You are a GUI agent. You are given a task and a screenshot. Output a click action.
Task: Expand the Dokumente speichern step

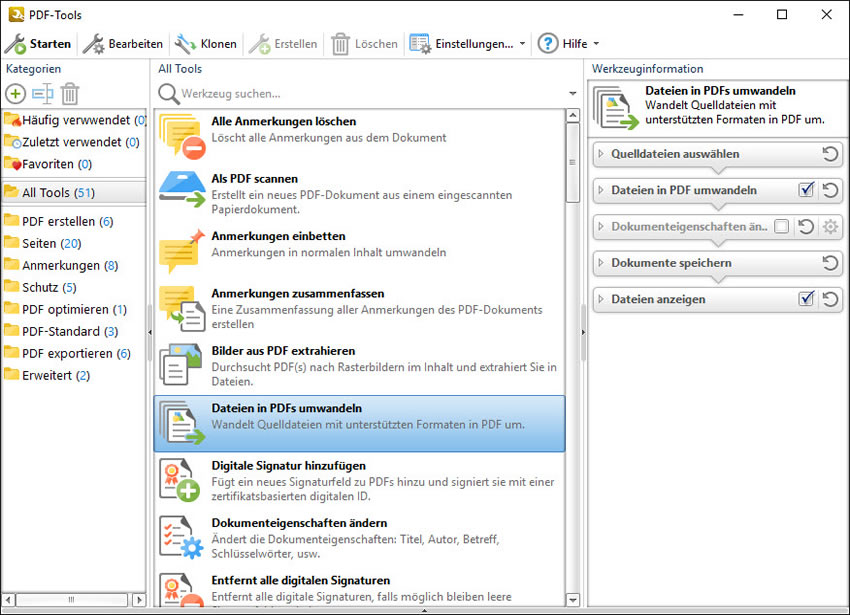pyautogui.click(x=601, y=263)
